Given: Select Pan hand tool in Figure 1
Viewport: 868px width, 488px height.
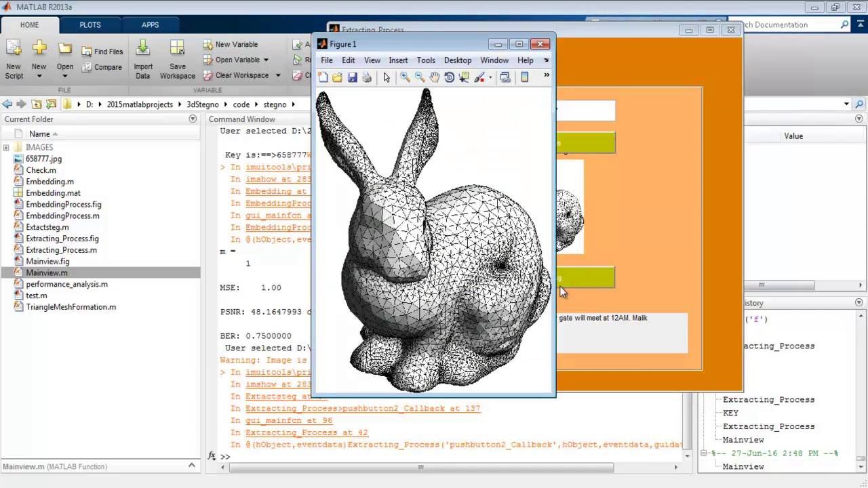Looking at the screenshot, I should [435, 77].
